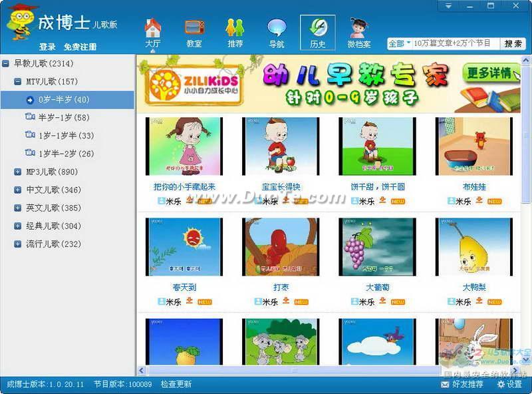
Task: Click the vertical scrollbar up arrow
Action: pyautogui.click(x=526, y=61)
